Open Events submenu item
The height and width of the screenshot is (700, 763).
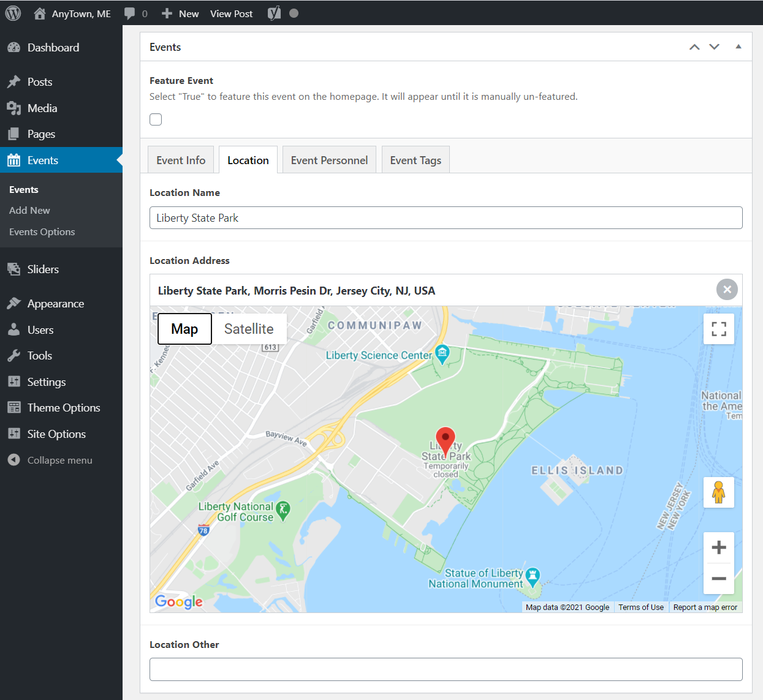24,190
